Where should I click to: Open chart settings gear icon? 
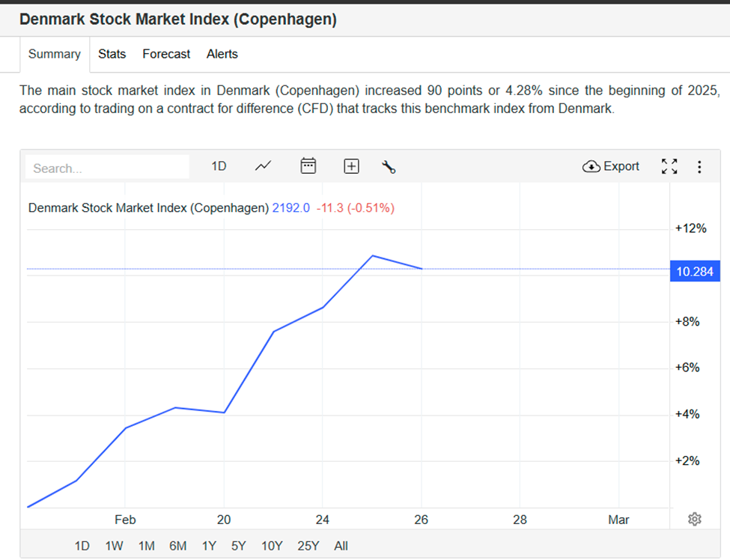click(694, 519)
